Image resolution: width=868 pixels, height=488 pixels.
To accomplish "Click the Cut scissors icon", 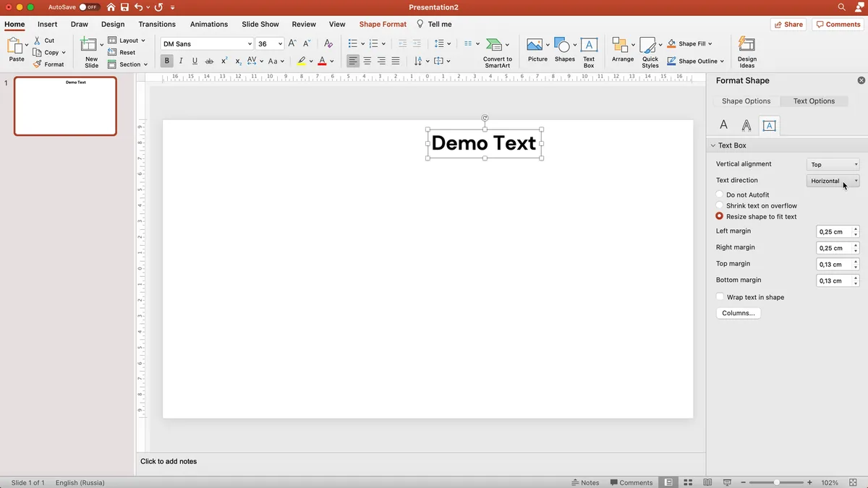I will pos(38,40).
